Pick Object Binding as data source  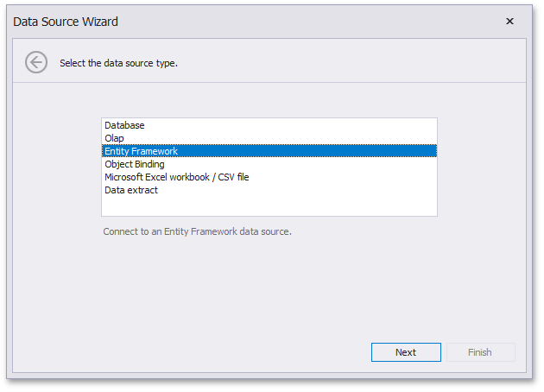point(135,164)
